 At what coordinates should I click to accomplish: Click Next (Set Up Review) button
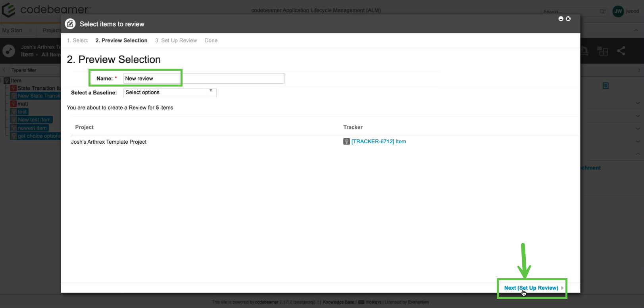click(x=531, y=288)
